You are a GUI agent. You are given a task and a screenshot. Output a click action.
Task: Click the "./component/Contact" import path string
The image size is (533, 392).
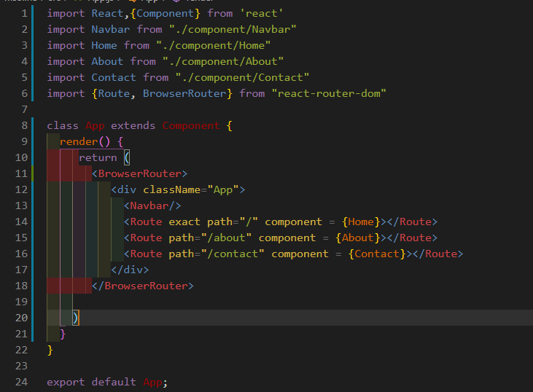pyautogui.click(x=242, y=77)
